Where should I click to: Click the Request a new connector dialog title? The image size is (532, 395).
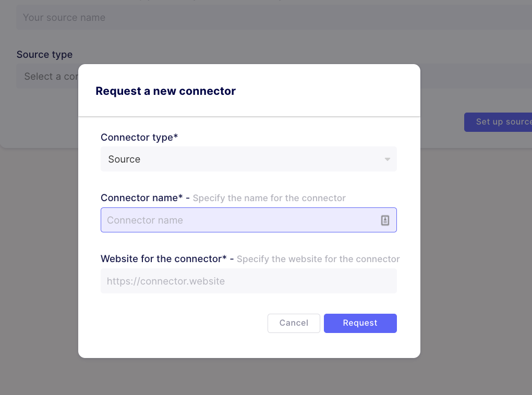click(x=165, y=90)
